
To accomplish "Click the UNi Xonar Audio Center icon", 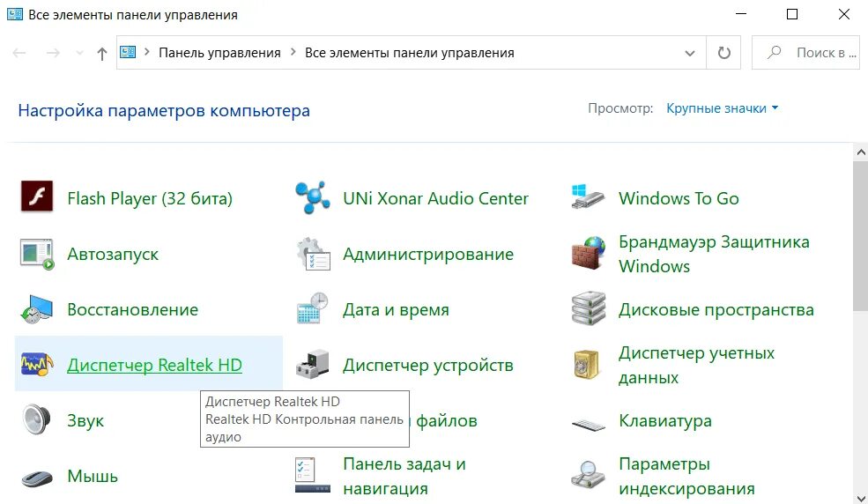I will (x=313, y=197).
